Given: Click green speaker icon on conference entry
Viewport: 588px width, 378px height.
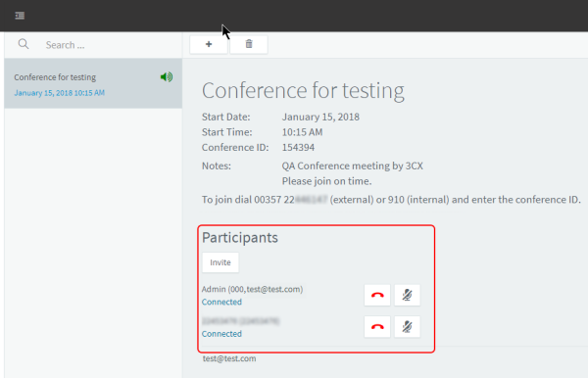Looking at the screenshot, I should 167,76.
